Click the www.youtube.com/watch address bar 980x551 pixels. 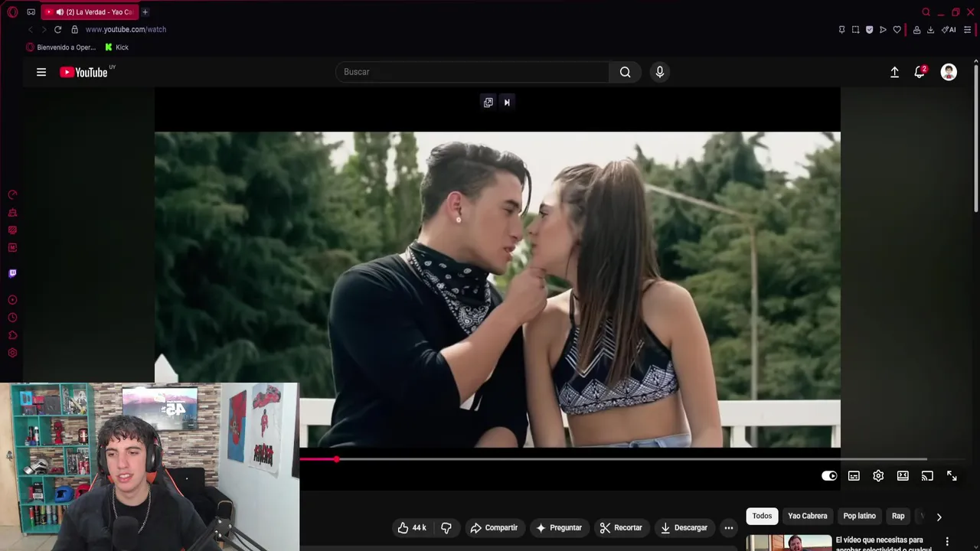126,29
